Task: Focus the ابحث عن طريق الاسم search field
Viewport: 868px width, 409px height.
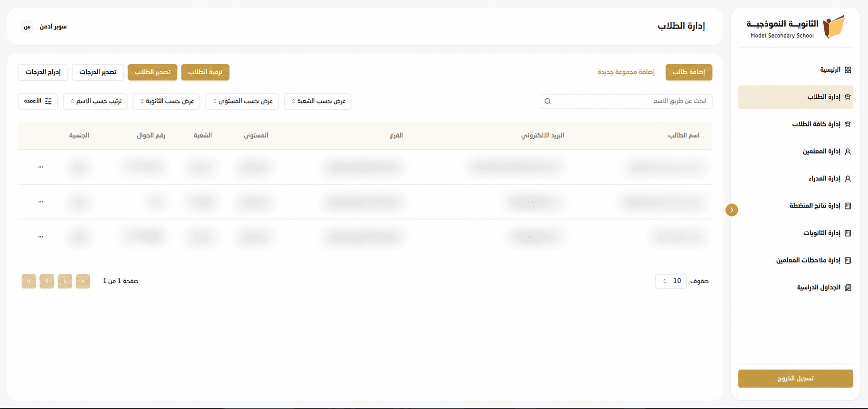Action: [x=626, y=101]
